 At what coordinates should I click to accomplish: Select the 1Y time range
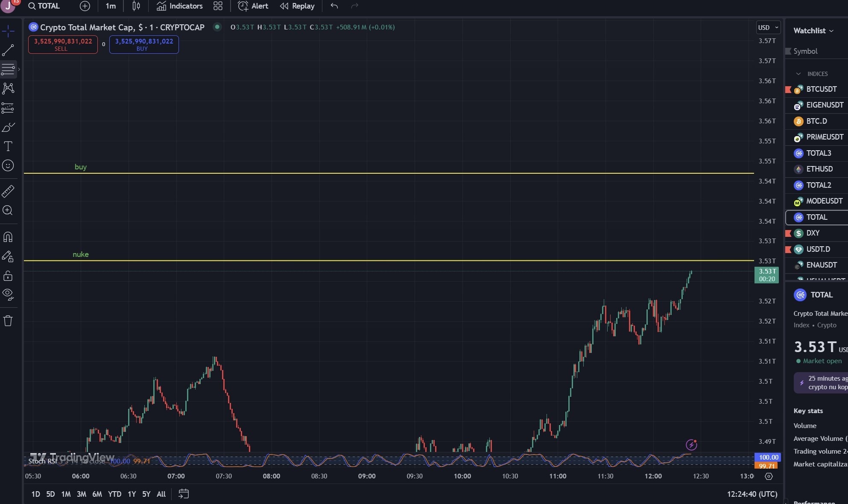[x=132, y=494]
